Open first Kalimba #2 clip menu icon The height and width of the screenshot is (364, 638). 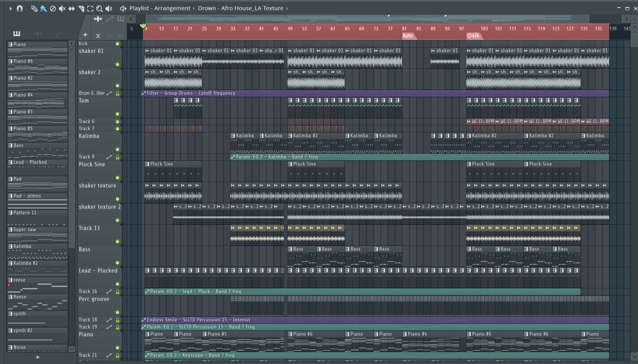pos(290,136)
